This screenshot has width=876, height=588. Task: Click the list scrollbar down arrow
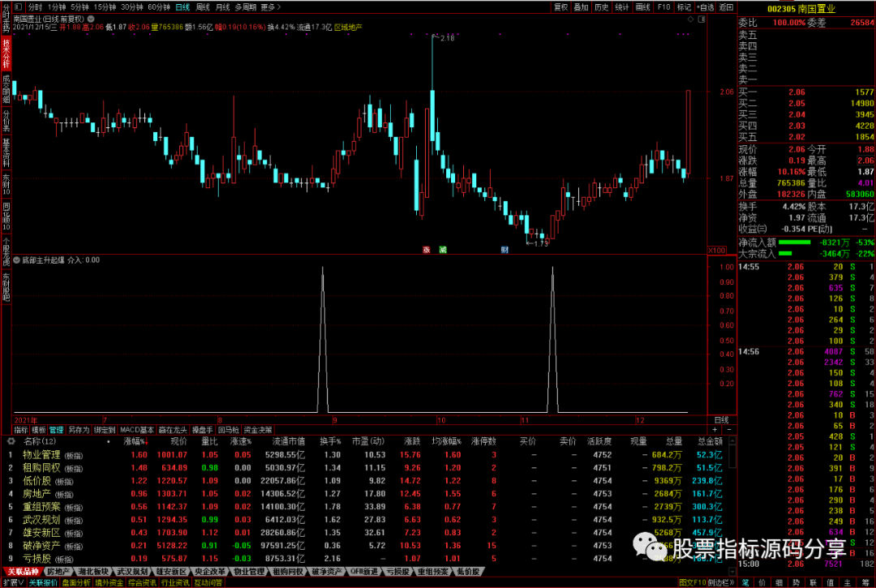[x=732, y=571]
